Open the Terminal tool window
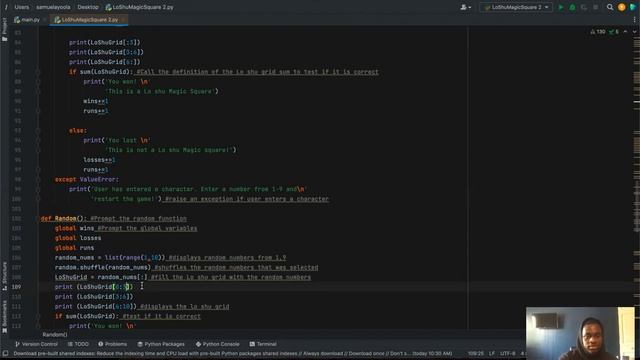 point(263,344)
